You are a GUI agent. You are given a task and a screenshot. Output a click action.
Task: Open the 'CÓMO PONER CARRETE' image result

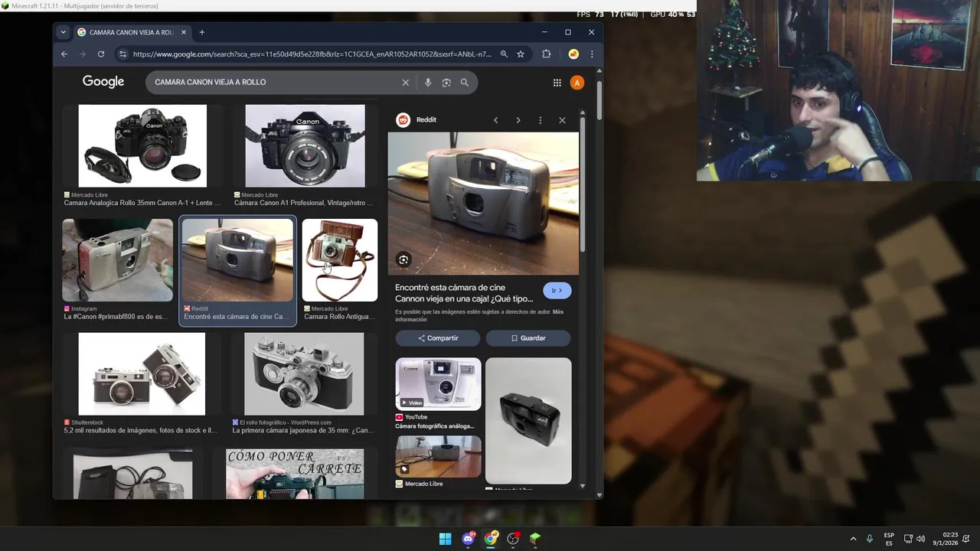click(295, 474)
